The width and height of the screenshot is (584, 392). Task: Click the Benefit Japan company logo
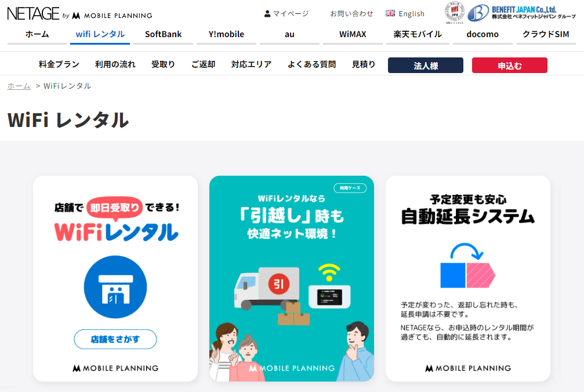point(521,13)
